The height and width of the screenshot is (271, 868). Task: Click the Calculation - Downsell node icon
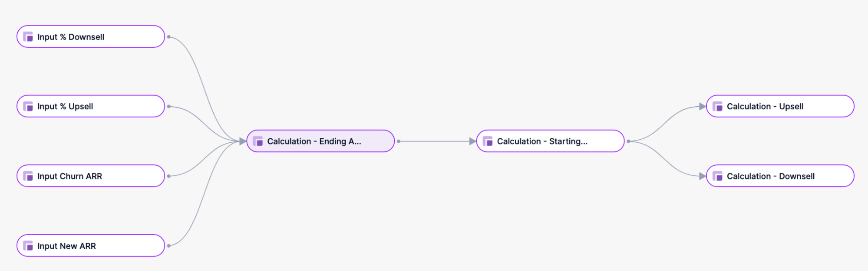(x=718, y=176)
